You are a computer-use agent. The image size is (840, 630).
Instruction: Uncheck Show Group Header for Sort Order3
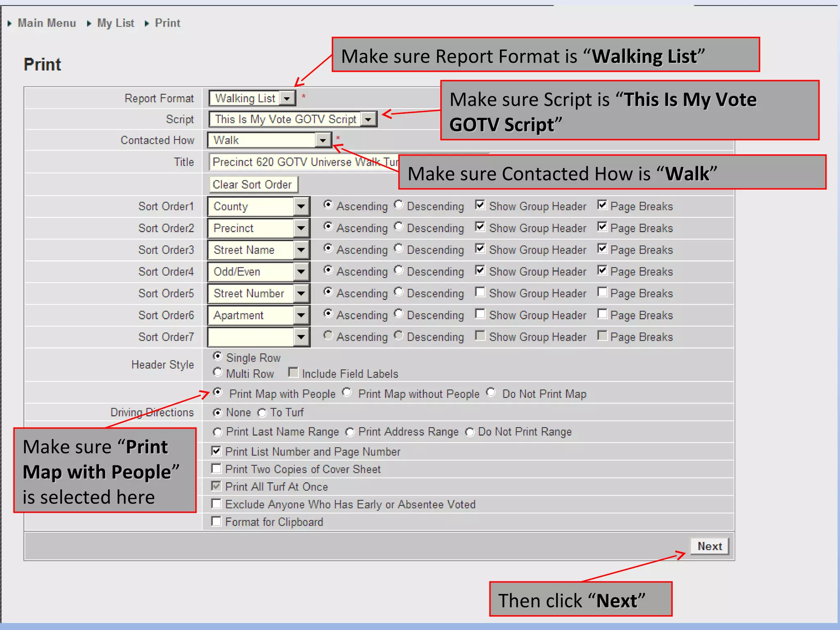(x=480, y=248)
